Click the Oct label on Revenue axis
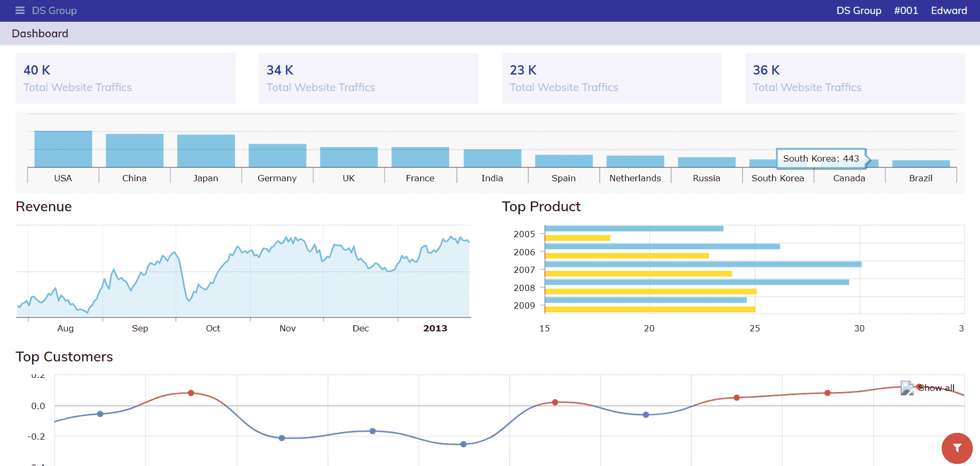This screenshot has height=466, width=980. click(x=213, y=328)
